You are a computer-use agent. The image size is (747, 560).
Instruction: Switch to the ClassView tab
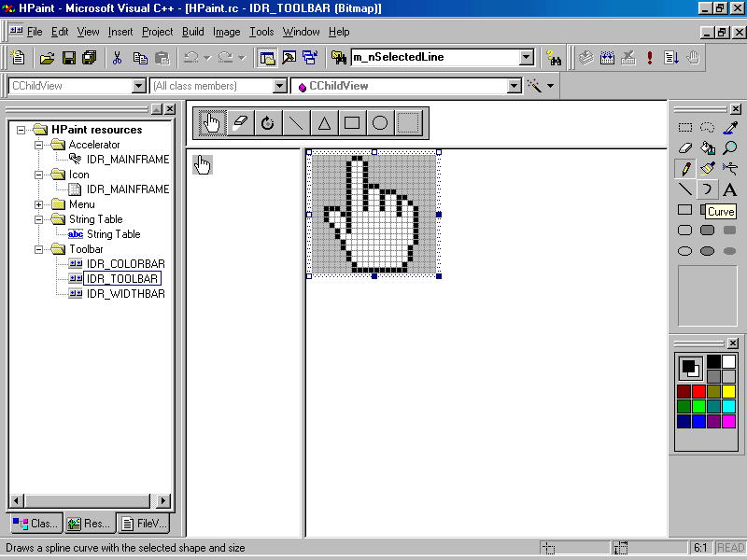pos(36,524)
